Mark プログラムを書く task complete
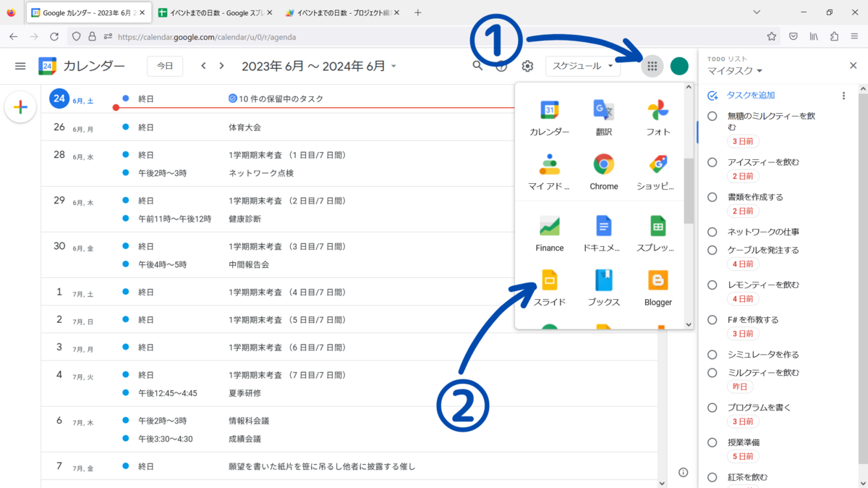The width and height of the screenshot is (868, 488). pyautogui.click(x=712, y=408)
